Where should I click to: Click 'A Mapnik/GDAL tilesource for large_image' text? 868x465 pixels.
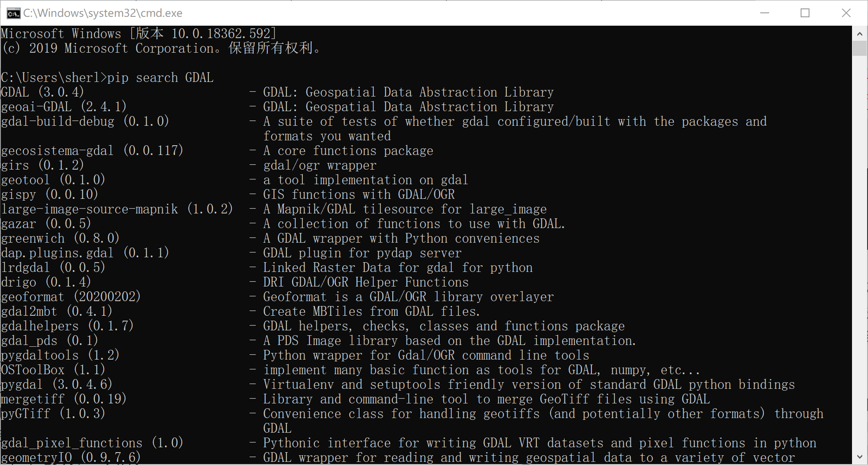[405, 209]
